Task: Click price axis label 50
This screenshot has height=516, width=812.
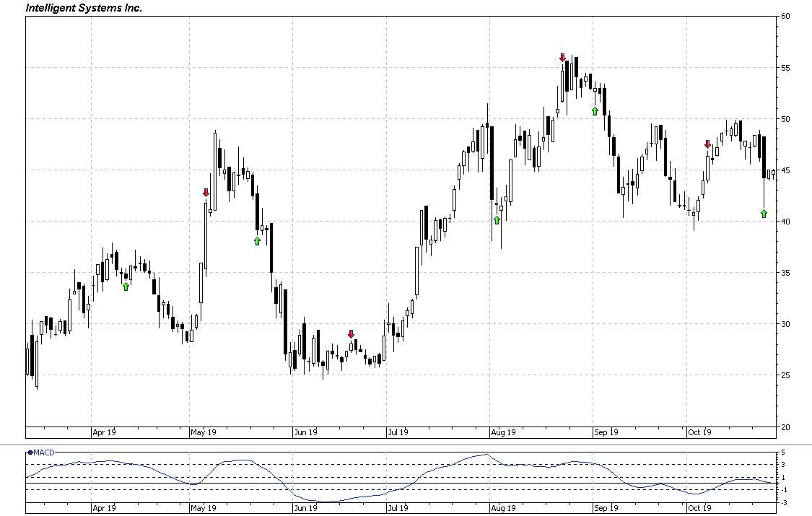Action: point(785,119)
